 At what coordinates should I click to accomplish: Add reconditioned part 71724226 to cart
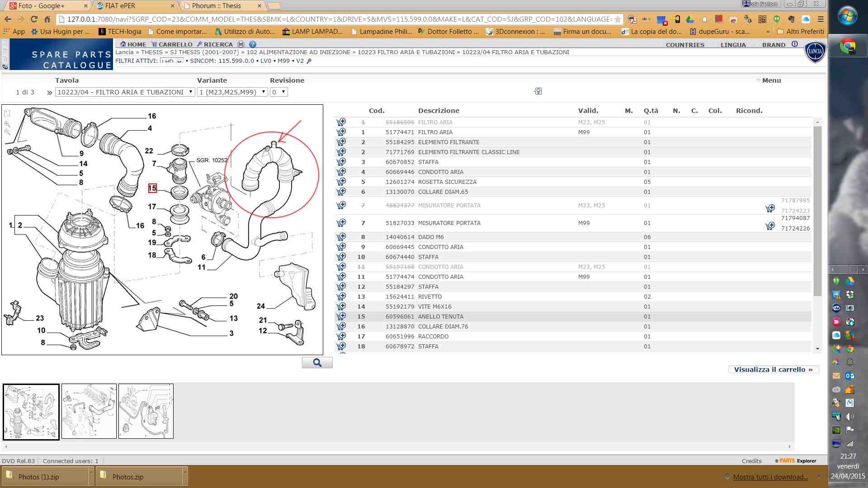[x=770, y=226]
